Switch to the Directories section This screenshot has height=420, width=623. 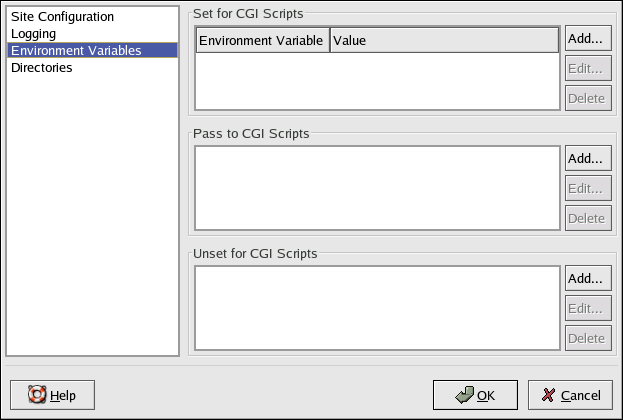[x=41, y=67]
